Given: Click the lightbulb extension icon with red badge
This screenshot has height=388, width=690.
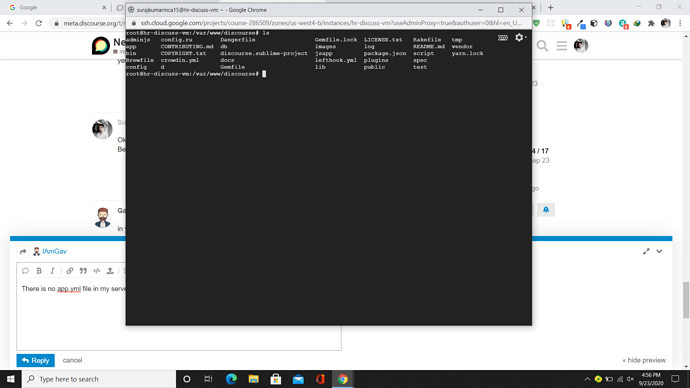Looking at the screenshot, I should tap(566, 24).
